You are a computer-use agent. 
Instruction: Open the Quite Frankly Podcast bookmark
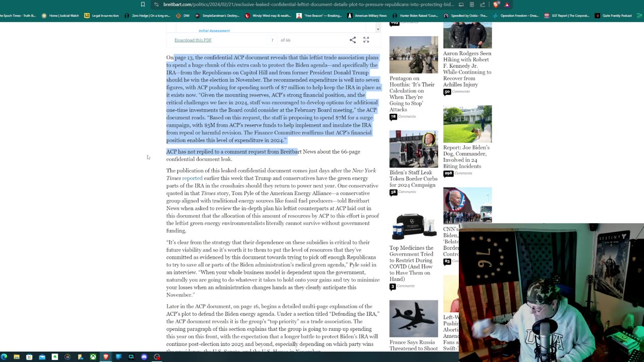(x=613, y=16)
